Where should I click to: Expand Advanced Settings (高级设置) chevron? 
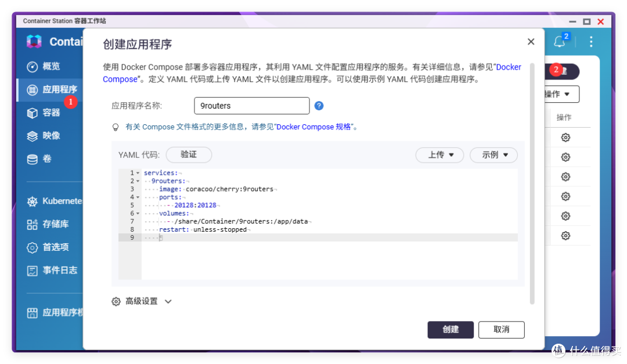click(x=168, y=302)
